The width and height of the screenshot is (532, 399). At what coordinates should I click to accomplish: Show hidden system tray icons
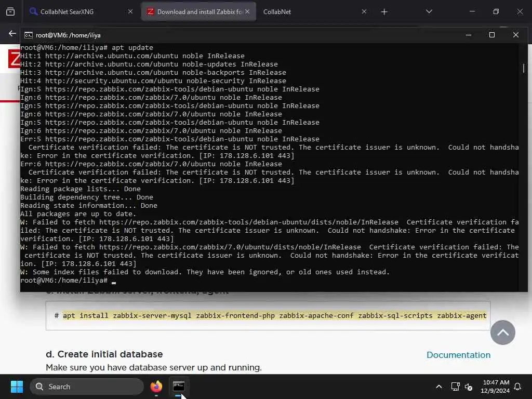pos(438,387)
